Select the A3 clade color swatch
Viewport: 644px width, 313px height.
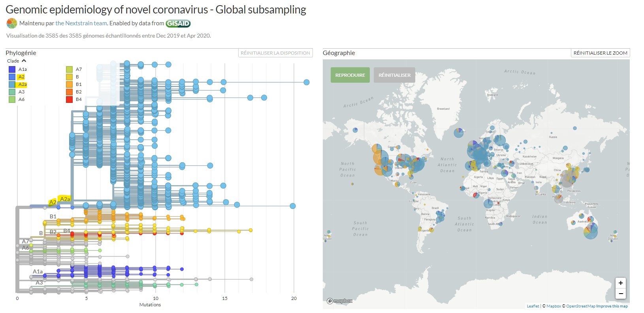click(x=12, y=92)
